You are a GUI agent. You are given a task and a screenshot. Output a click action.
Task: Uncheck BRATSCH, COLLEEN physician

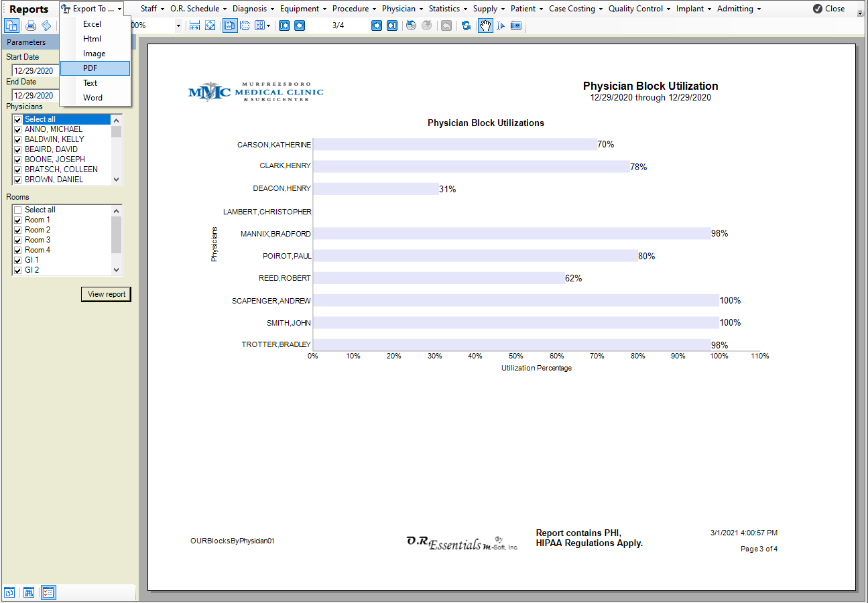tap(18, 170)
